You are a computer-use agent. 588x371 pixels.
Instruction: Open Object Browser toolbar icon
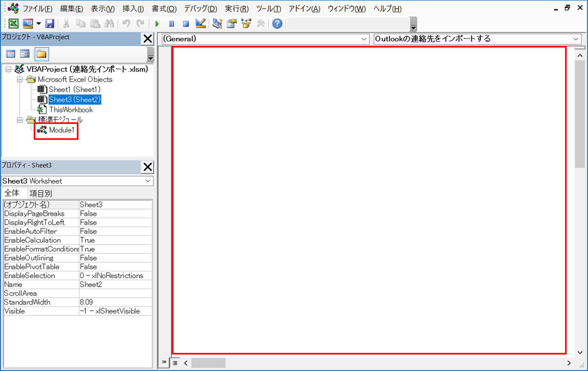coord(246,24)
